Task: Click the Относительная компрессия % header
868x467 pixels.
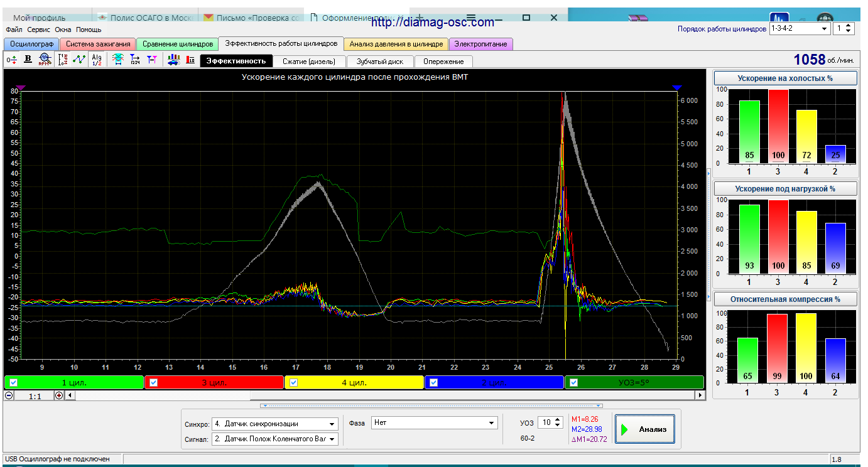Action: [x=786, y=299]
